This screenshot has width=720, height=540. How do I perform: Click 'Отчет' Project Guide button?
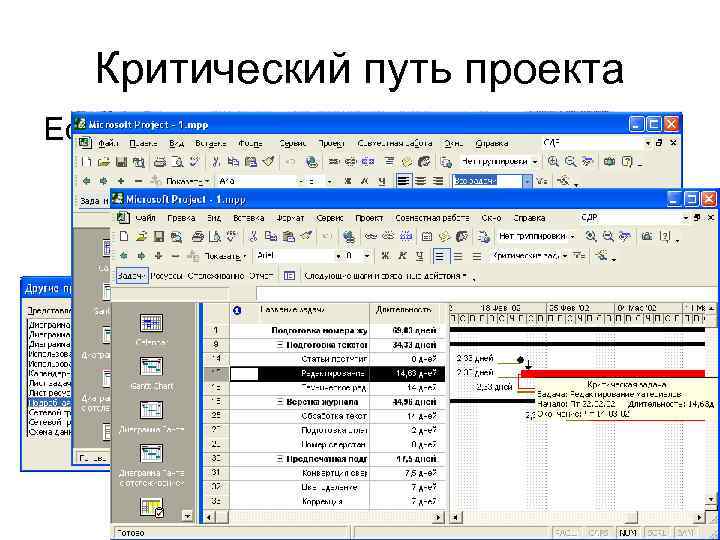261,276
